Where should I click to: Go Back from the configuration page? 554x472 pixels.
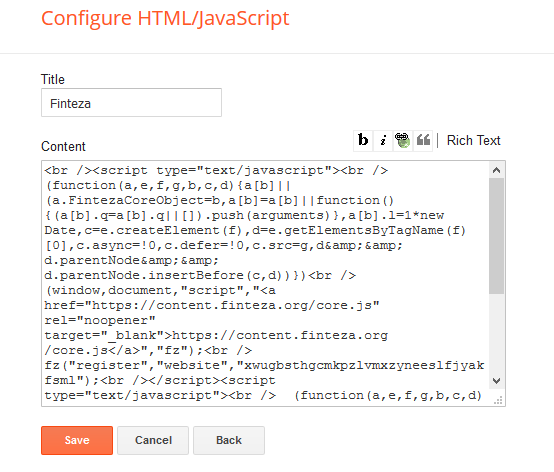click(229, 440)
